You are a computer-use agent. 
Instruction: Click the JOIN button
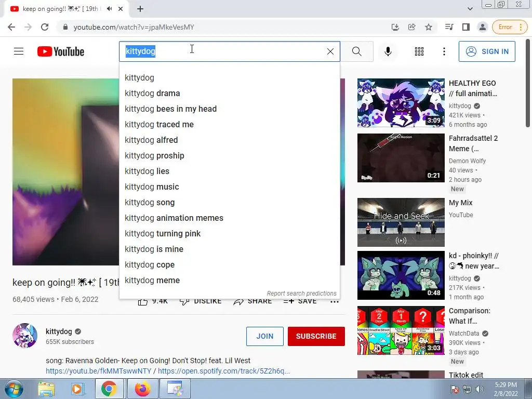point(264,336)
